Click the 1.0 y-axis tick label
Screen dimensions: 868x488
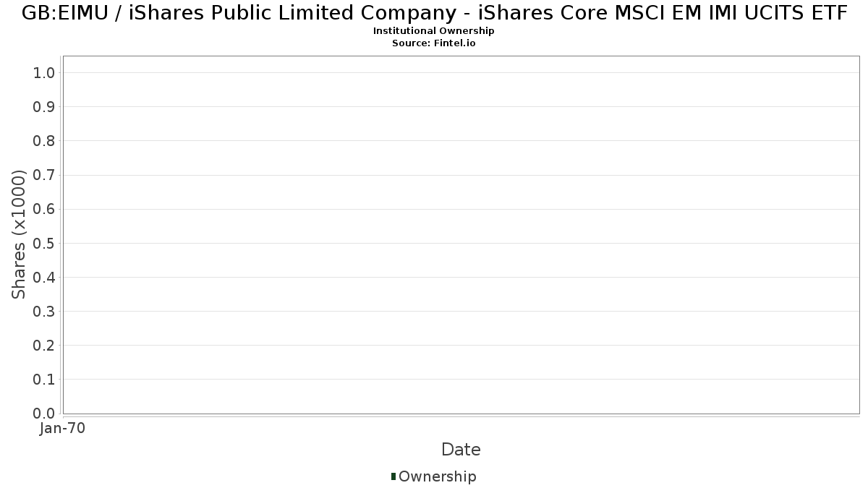point(44,72)
